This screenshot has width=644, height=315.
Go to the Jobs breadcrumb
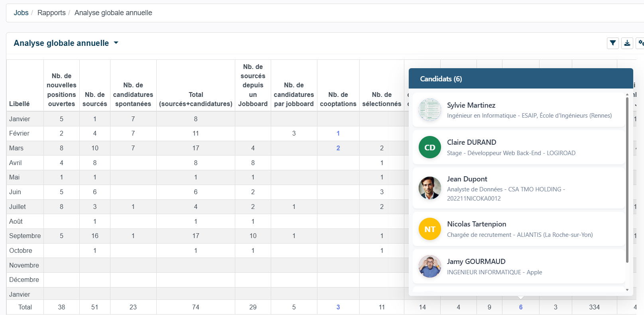click(21, 13)
